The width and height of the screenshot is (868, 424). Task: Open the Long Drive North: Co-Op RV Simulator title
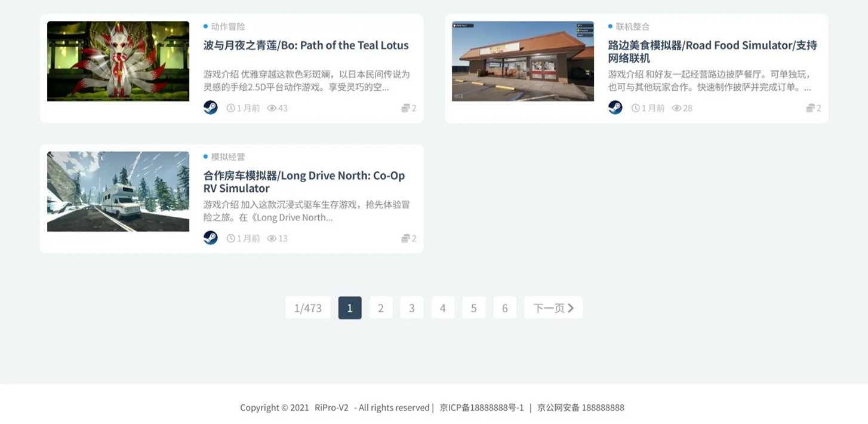point(304,182)
